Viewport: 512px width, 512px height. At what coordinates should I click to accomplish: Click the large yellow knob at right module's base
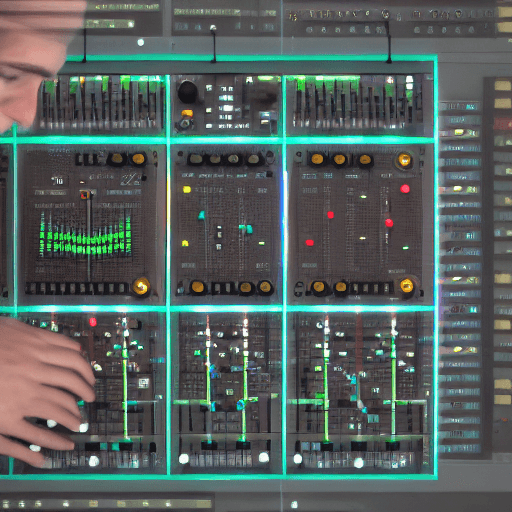coord(407,286)
